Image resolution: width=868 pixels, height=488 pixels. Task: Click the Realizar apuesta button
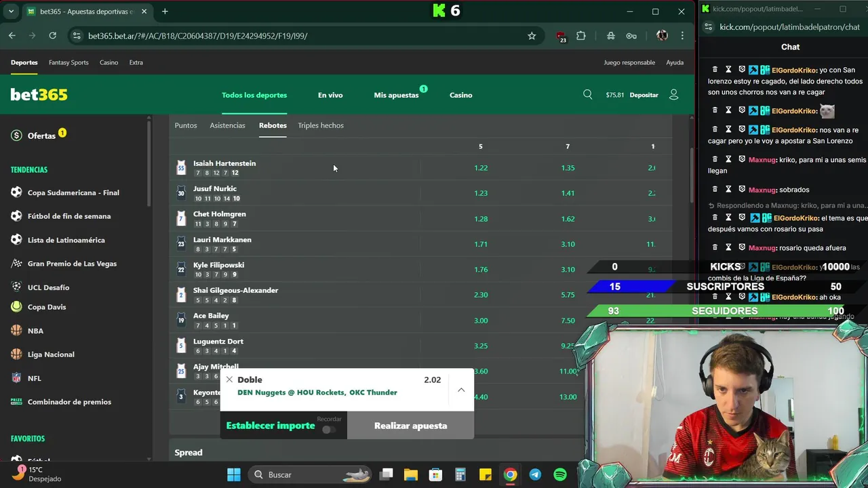pyautogui.click(x=410, y=426)
